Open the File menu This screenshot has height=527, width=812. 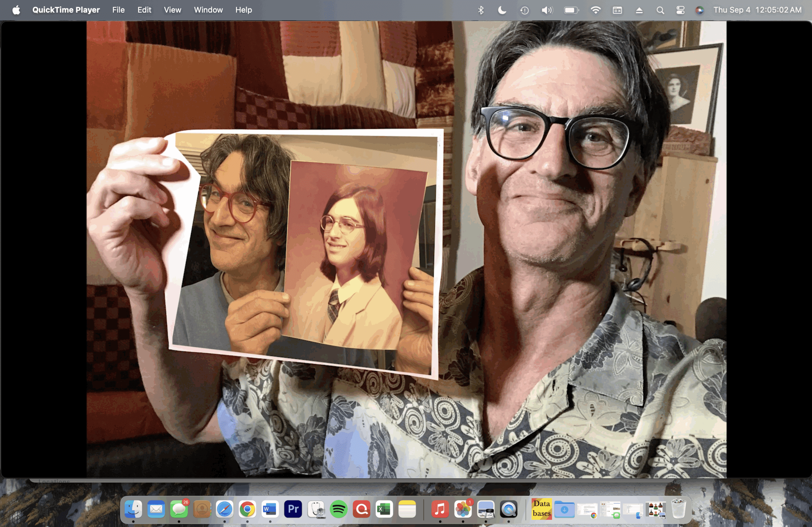(118, 10)
